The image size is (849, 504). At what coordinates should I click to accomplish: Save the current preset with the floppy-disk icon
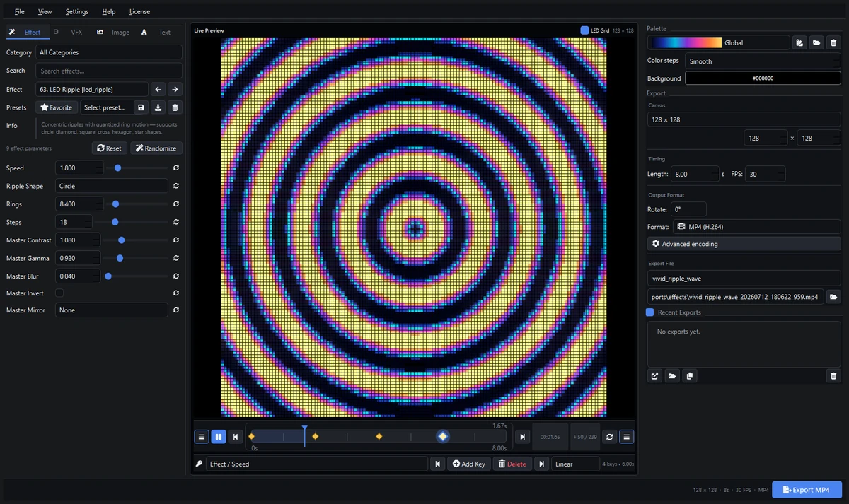[141, 107]
